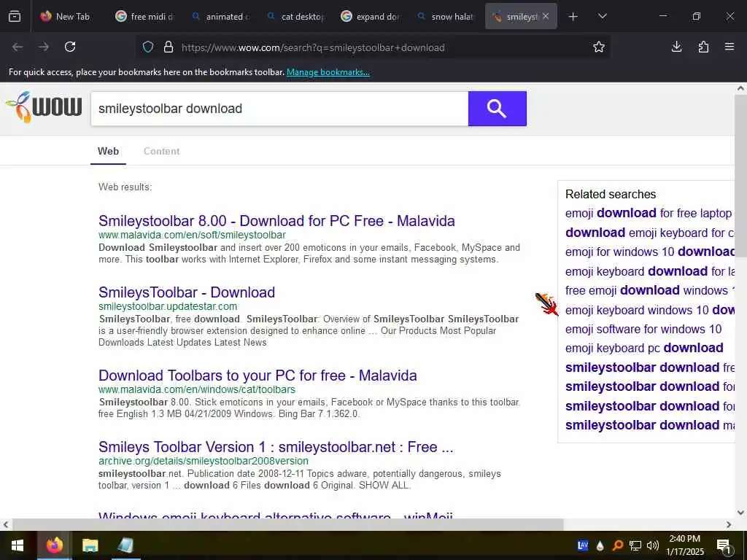This screenshot has height=560, width=747.
Task: Click the site security padlock icon
Action: pyautogui.click(x=169, y=47)
